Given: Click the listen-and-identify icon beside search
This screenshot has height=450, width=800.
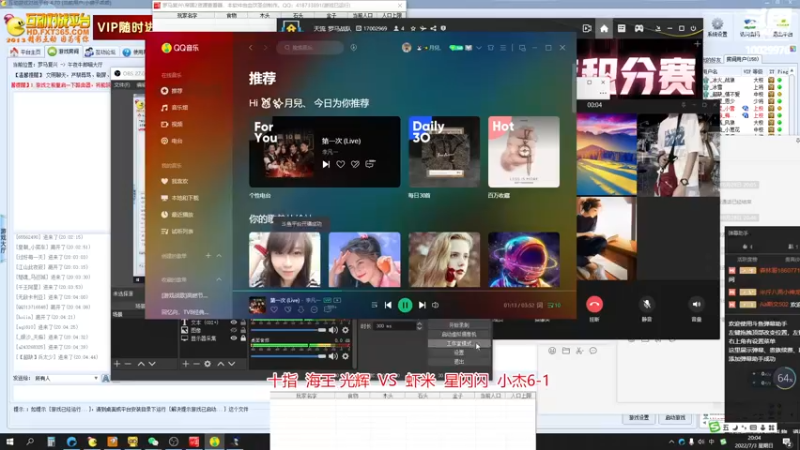Looking at the screenshot, I should pos(354,47).
